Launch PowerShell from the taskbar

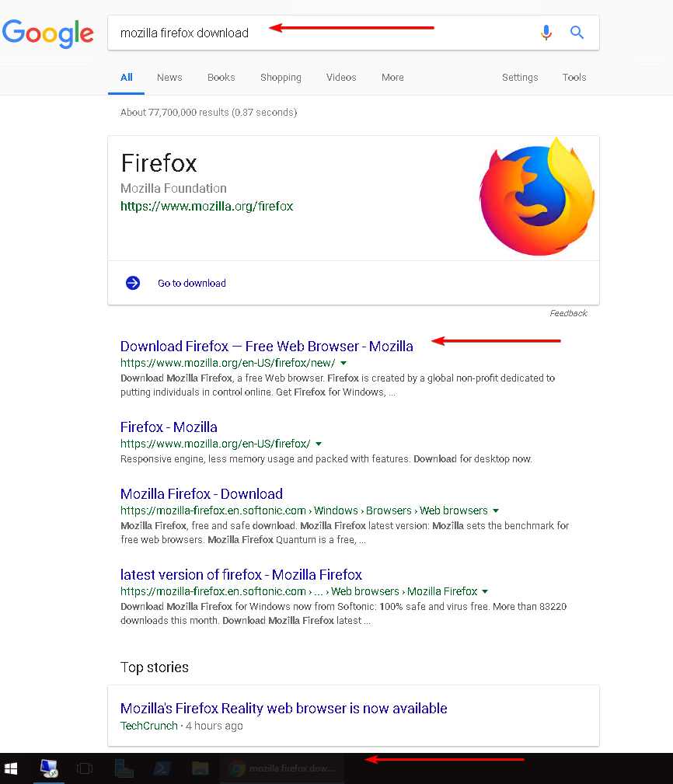coord(162,768)
